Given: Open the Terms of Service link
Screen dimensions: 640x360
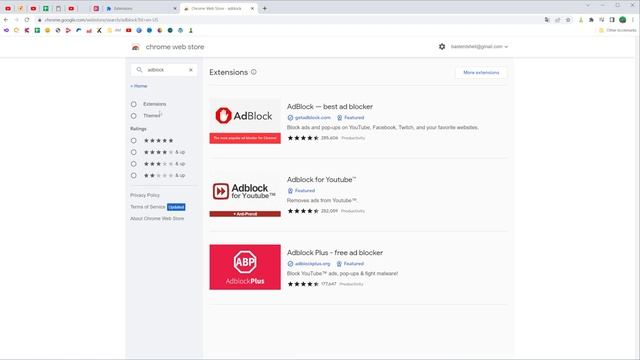Looking at the screenshot, I should click(148, 207).
